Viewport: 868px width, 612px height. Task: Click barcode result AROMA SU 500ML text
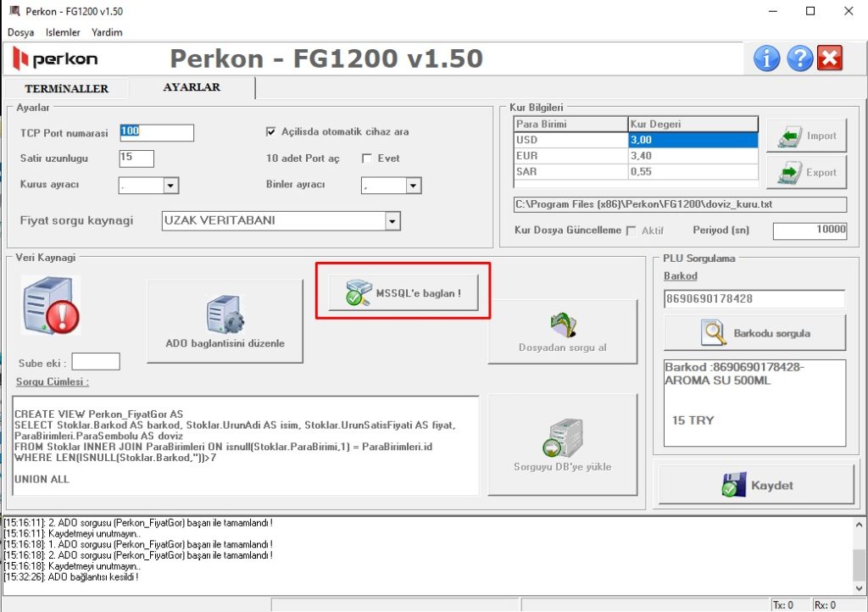[x=717, y=381]
